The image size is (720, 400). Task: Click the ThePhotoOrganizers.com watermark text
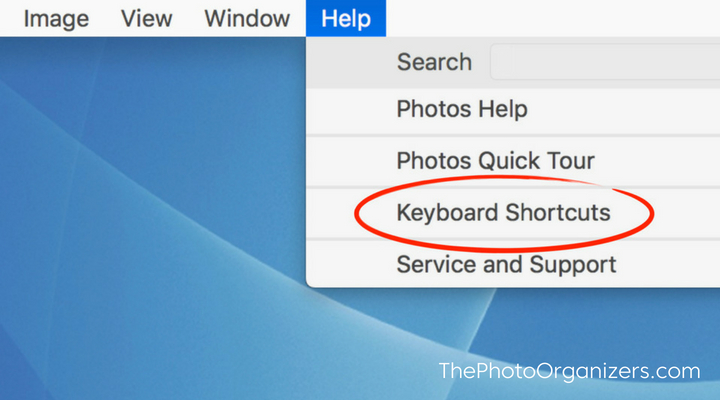(x=569, y=371)
